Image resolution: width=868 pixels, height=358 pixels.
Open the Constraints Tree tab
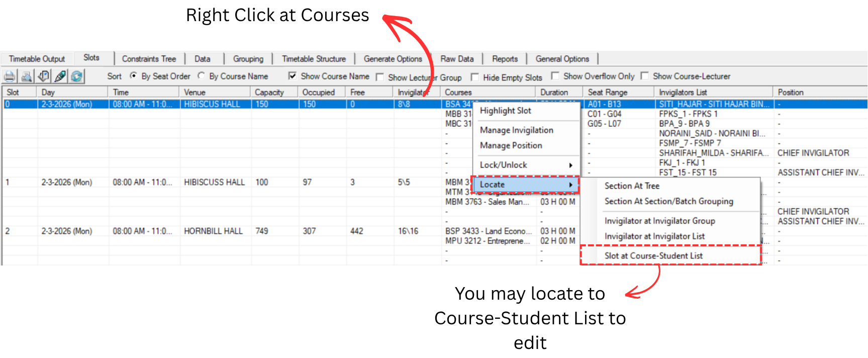[149, 59]
